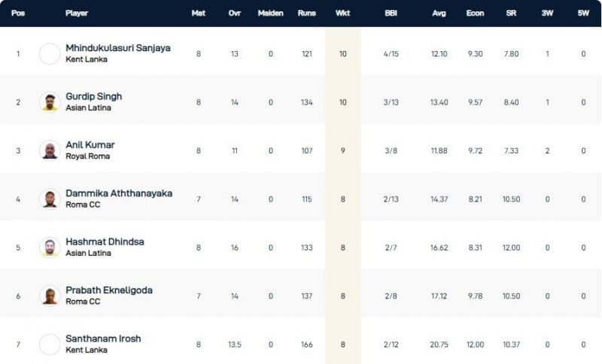
Task: Open Gurdip Singh's player profile name
Action: pos(94,96)
